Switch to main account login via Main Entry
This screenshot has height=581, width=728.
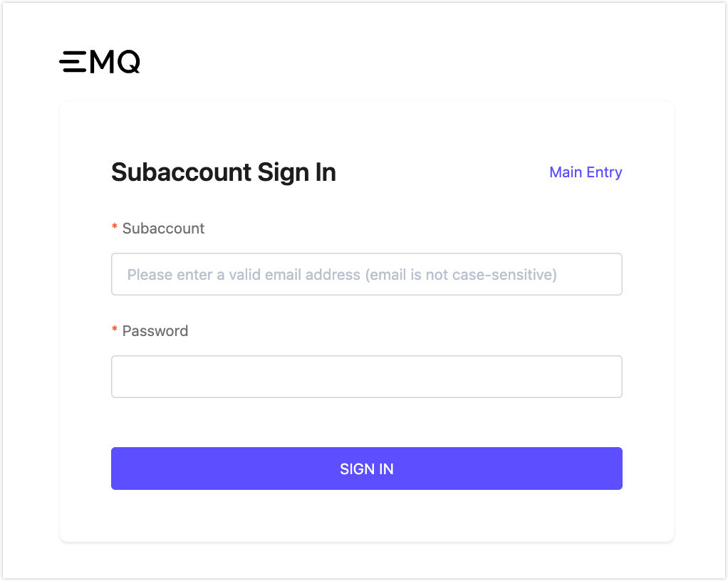(586, 172)
